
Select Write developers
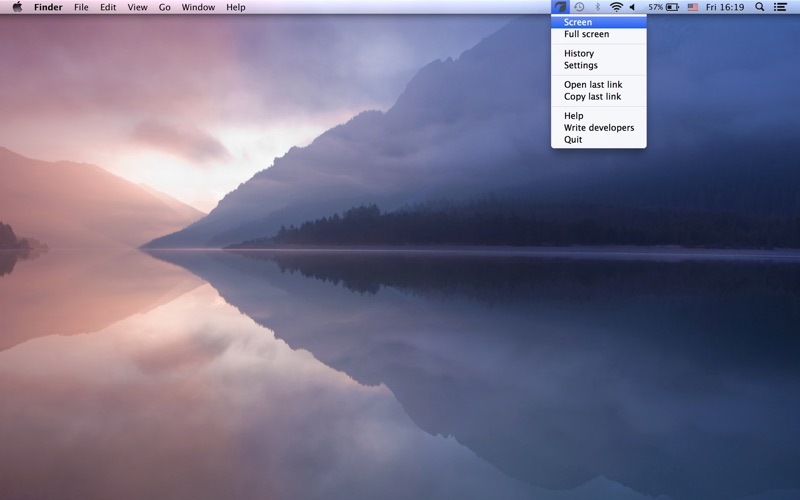pos(598,128)
